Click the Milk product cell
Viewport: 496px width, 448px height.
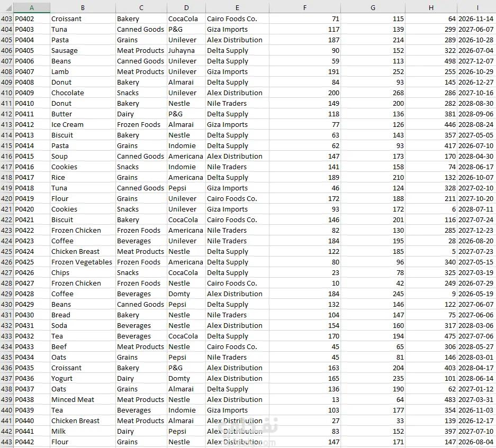coord(83,431)
